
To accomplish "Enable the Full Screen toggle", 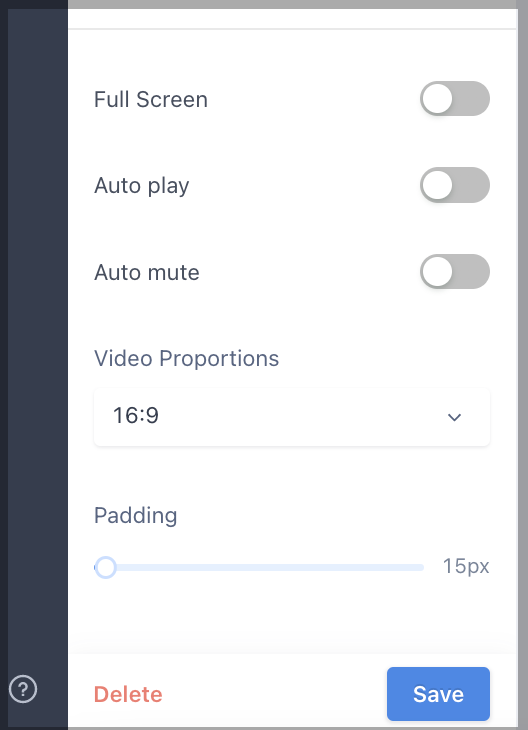I will click(x=454, y=99).
